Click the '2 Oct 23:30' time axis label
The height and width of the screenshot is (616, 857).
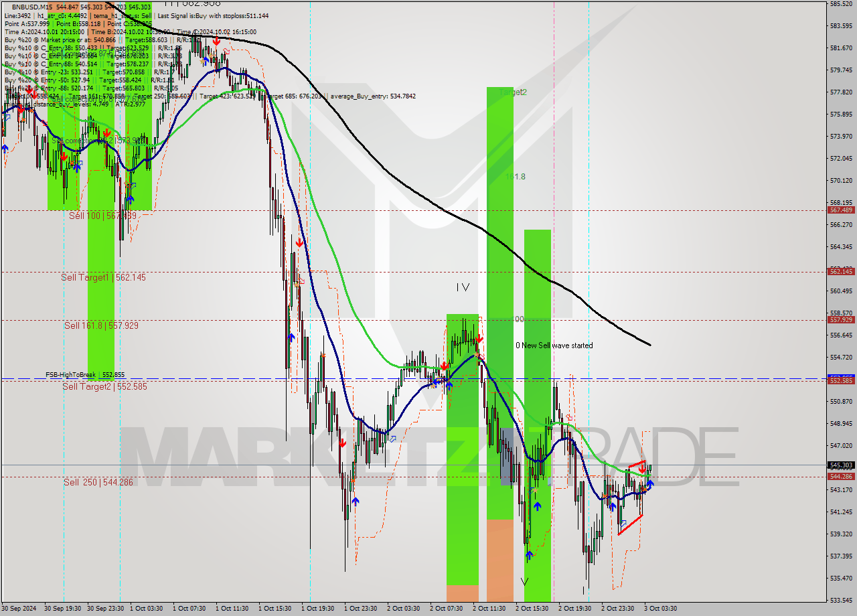pos(617,609)
